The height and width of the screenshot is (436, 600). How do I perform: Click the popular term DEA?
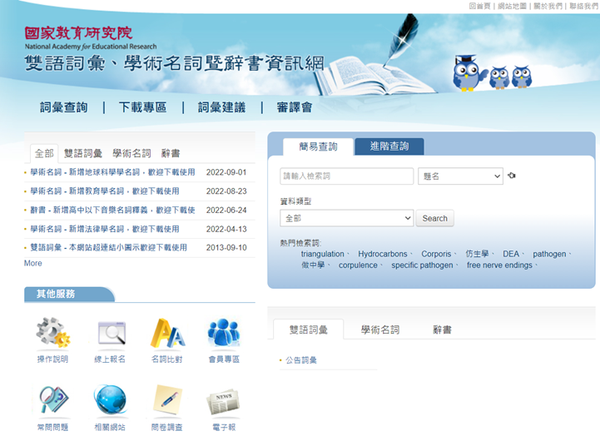tap(511, 254)
